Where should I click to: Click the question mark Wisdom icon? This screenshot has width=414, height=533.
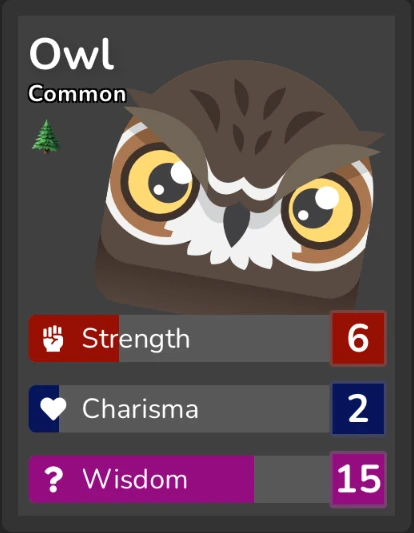click(54, 479)
